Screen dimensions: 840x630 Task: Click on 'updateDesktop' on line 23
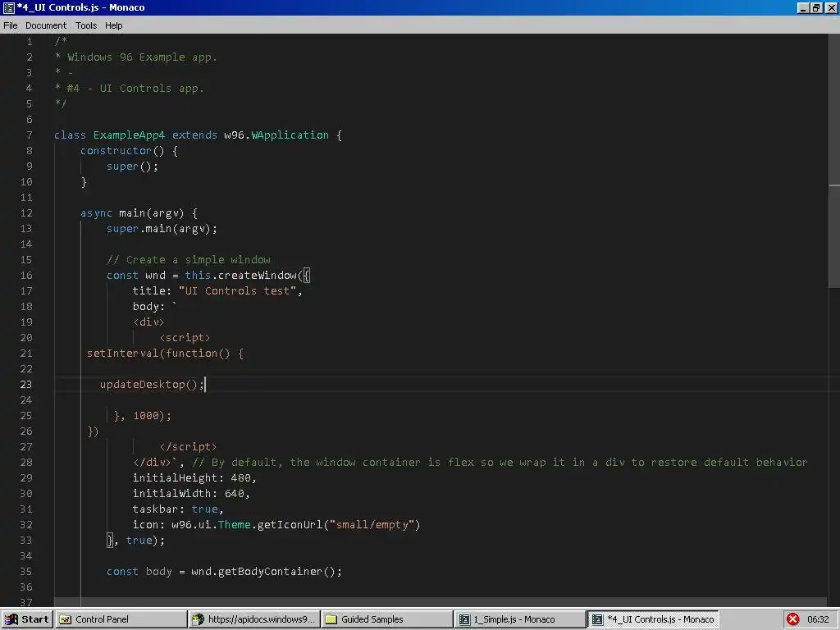click(x=143, y=385)
